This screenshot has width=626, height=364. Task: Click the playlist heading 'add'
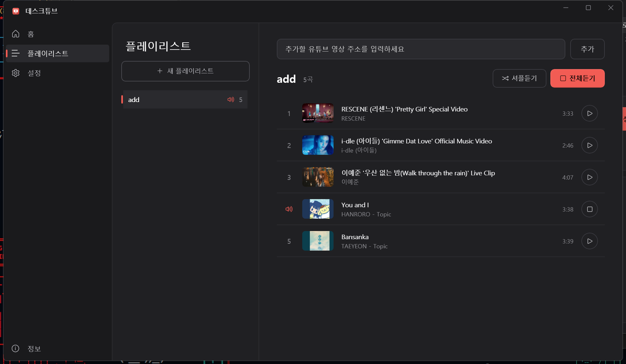(x=286, y=79)
